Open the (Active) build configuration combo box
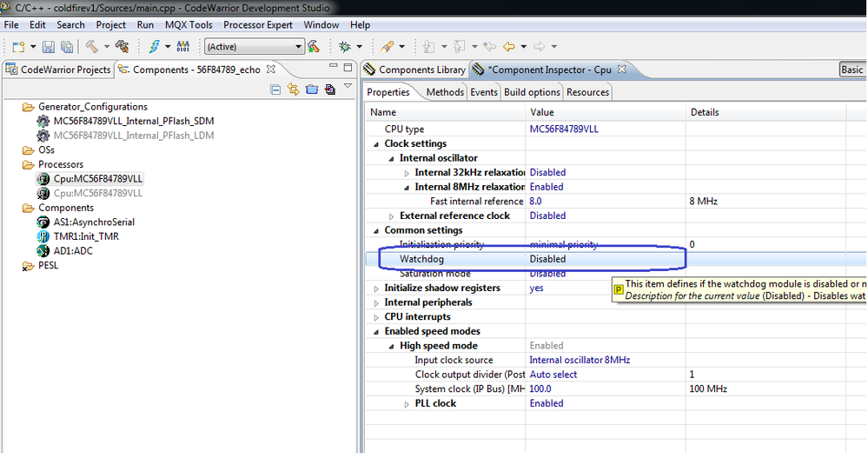The height and width of the screenshot is (458, 868). 255,47
